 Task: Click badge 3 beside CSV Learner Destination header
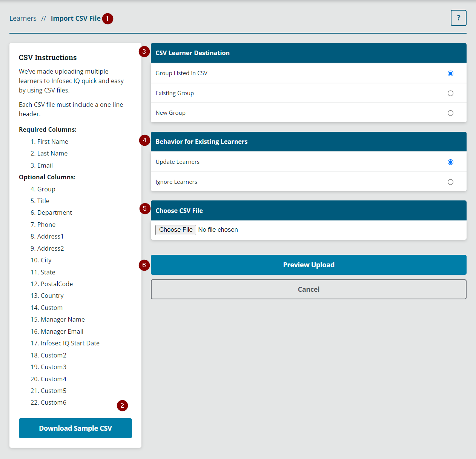144,51
